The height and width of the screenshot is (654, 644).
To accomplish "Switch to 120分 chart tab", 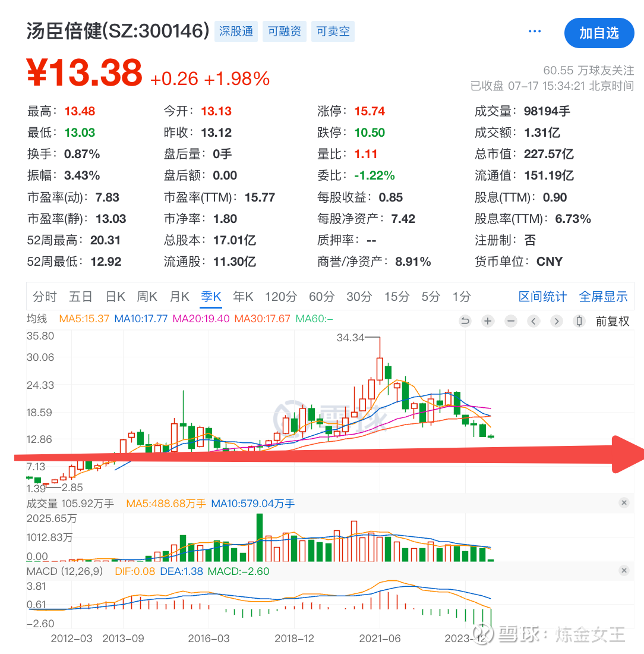I will pyautogui.click(x=281, y=297).
